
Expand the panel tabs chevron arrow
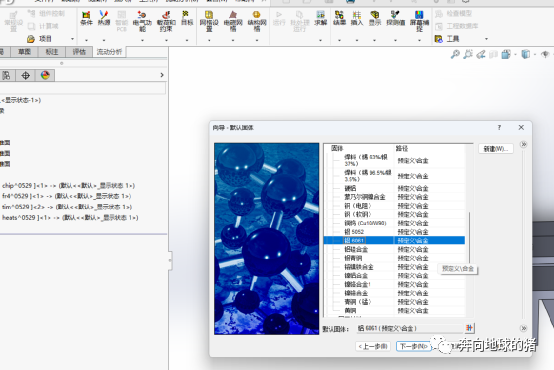162,75
